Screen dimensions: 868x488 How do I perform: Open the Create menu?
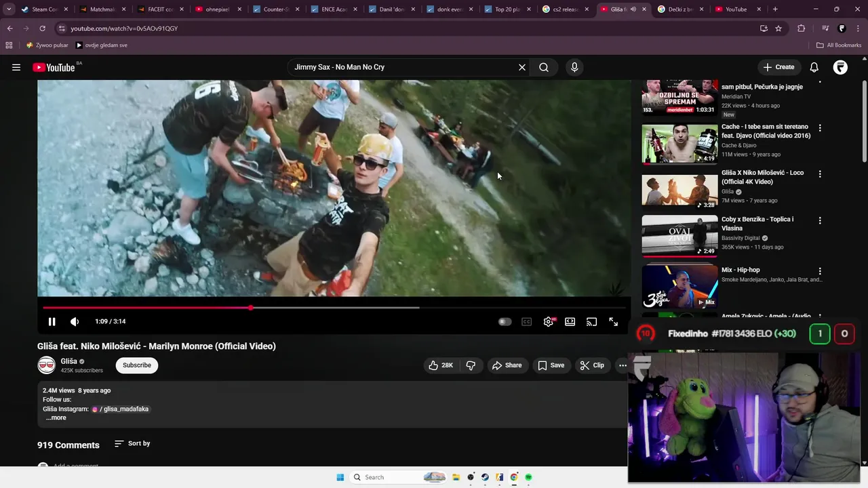click(x=778, y=67)
